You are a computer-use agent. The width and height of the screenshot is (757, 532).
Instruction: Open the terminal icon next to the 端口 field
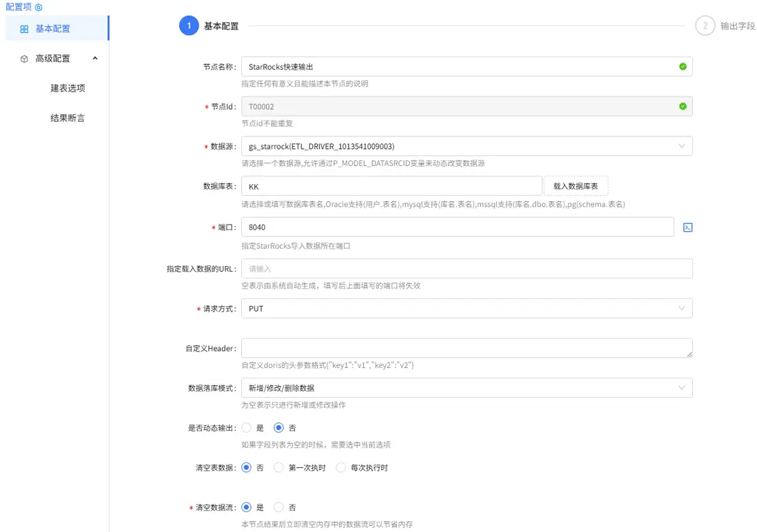[x=687, y=227]
